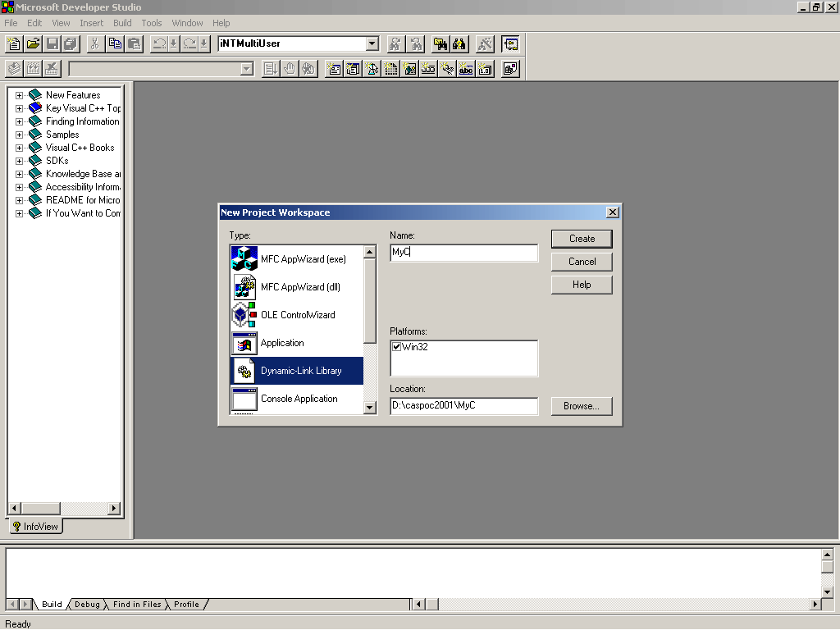Click the Compile icon on the build toolbar

point(15,69)
